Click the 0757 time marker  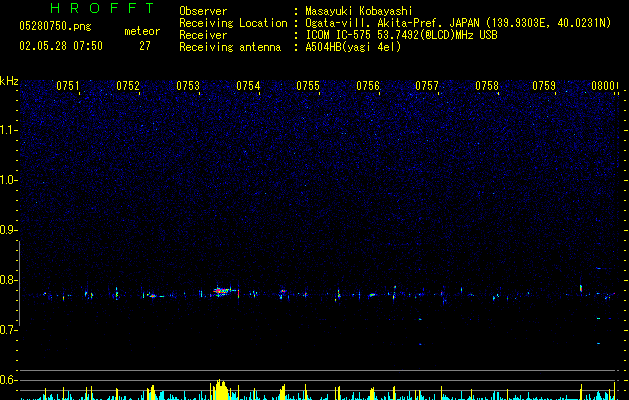[427, 86]
